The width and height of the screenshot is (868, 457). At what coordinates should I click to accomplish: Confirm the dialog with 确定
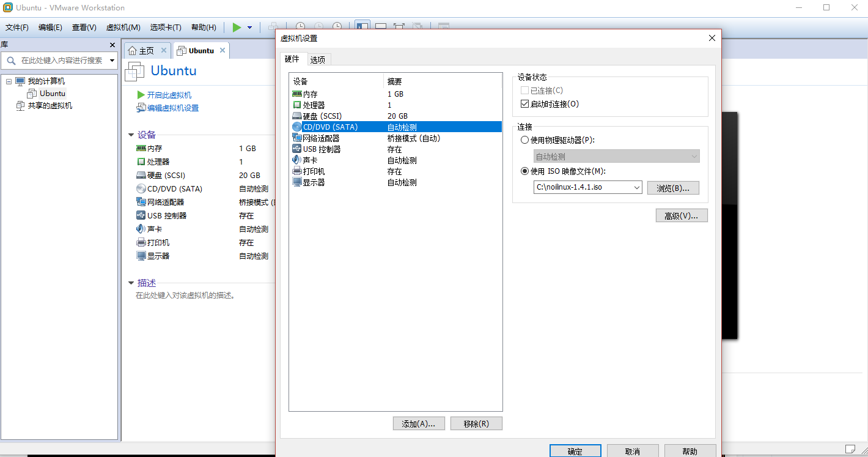click(x=575, y=451)
